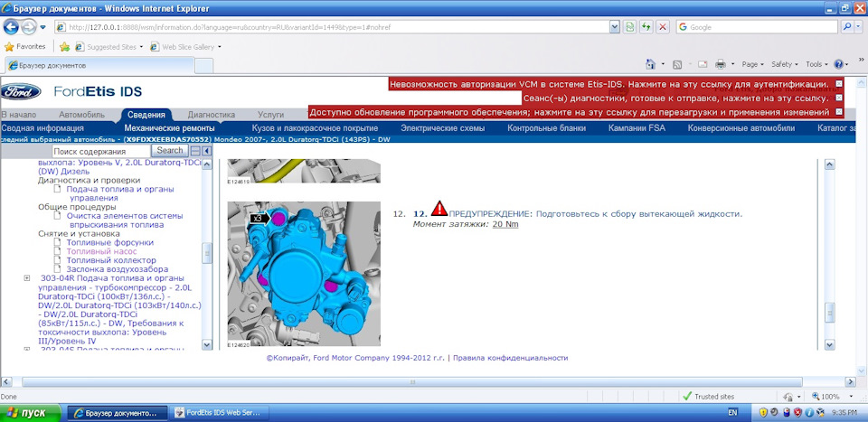Click the Google search box
Viewport: 868px width, 422px height.
tap(757, 27)
